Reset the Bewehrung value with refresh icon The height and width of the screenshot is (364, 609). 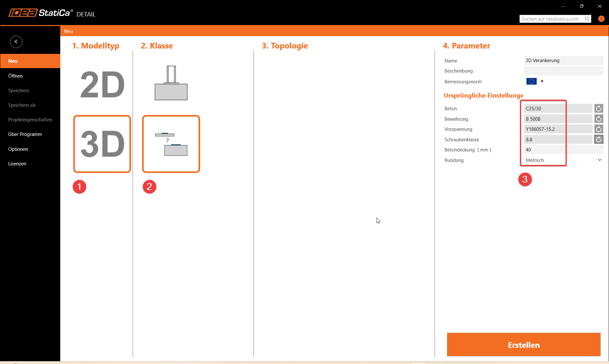click(x=599, y=119)
